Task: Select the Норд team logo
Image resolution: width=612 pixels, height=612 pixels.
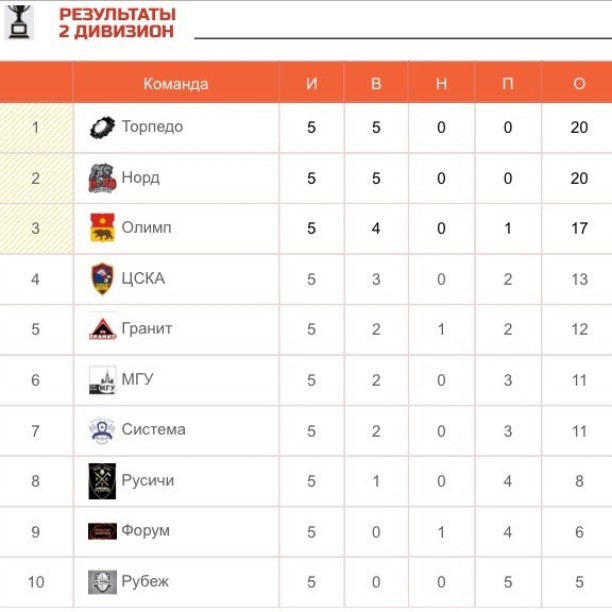Action: click(102, 178)
